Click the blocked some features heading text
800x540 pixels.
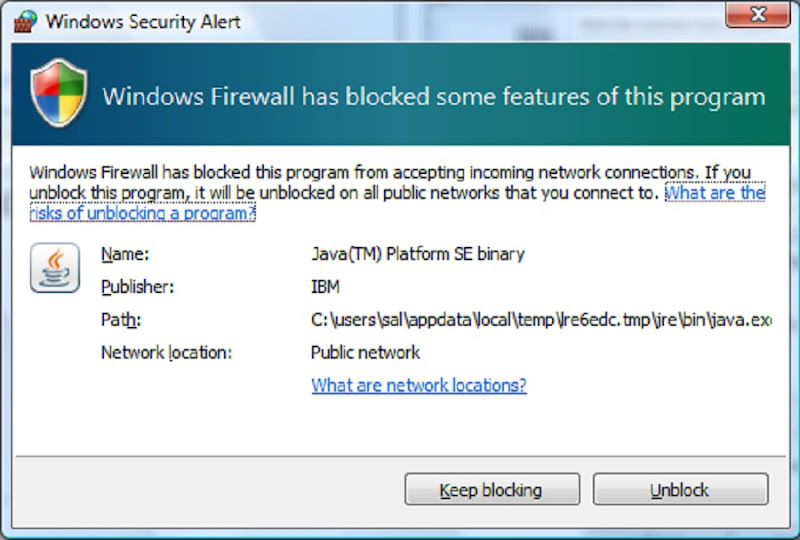(x=434, y=97)
